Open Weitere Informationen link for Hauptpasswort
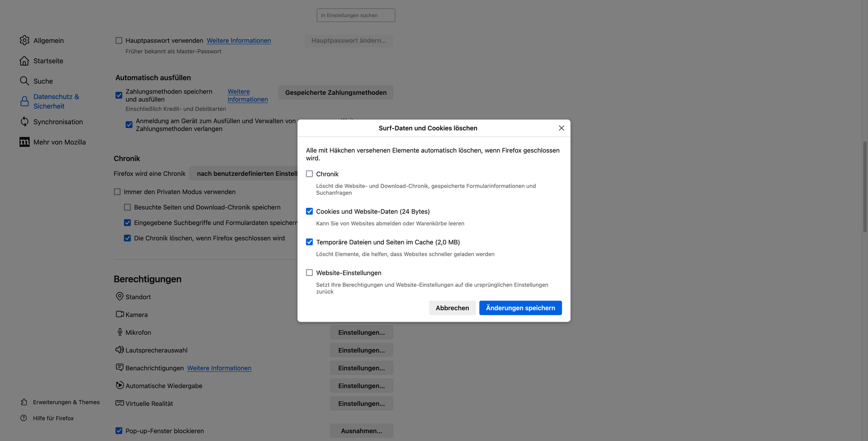 pos(239,41)
